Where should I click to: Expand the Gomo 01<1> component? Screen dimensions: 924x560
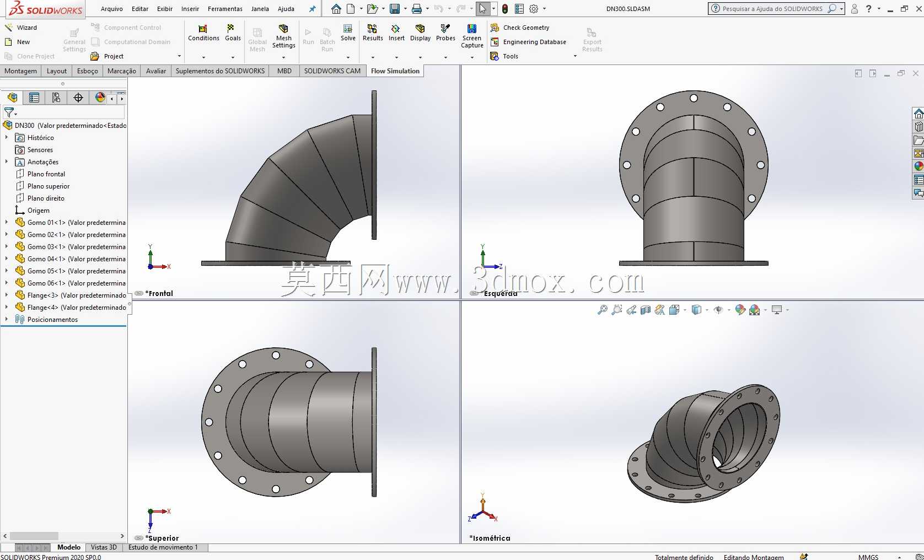(7, 223)
